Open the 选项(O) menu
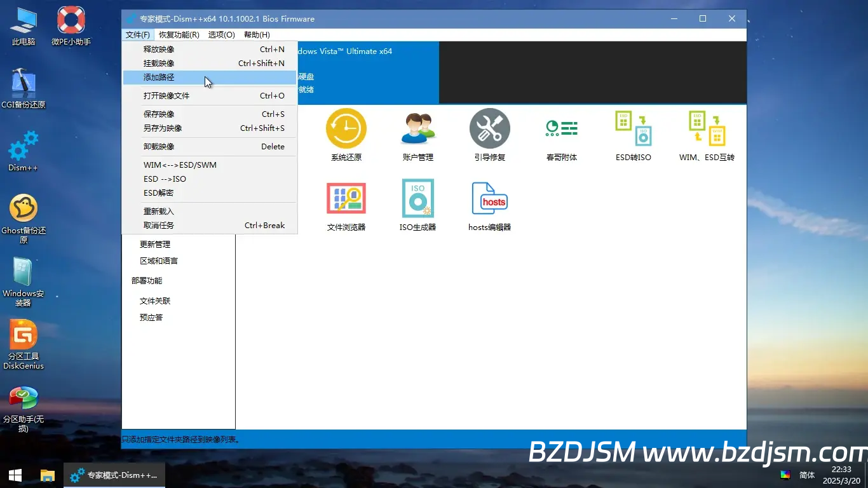Viewport: 868px width, 488px height. click(x=222, y=35)
